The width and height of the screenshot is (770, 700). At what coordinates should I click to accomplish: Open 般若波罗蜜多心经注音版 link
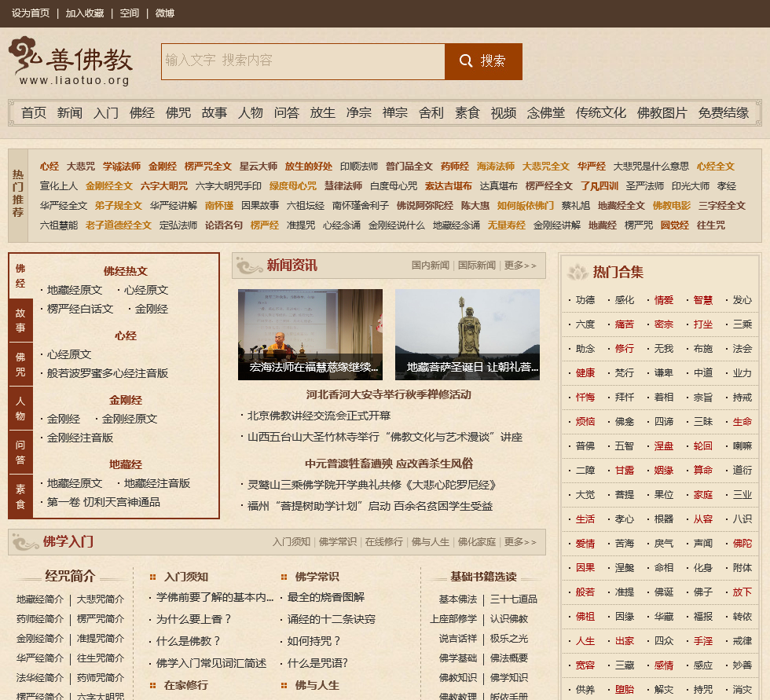tap(108, 373)
